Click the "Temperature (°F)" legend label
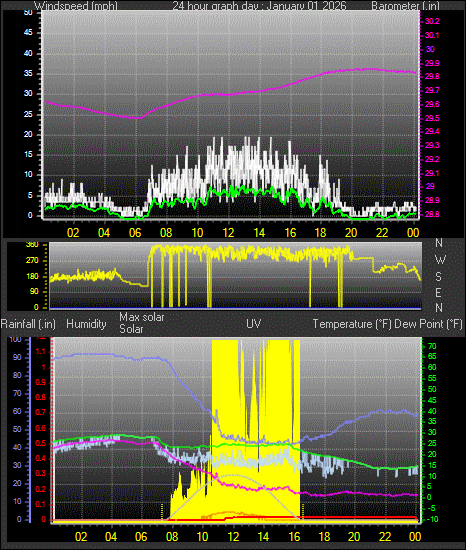This screenshot has height=550, width=466. coord(352,324)
